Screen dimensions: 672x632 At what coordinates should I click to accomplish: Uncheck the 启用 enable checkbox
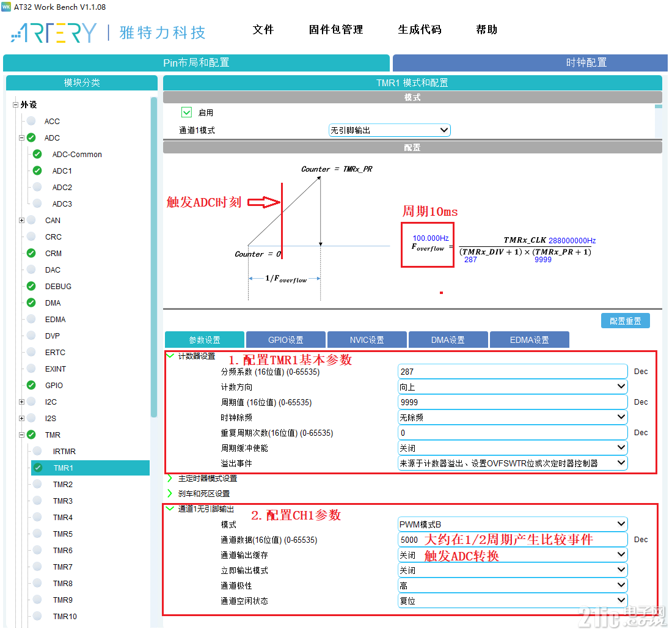[186, 112]
